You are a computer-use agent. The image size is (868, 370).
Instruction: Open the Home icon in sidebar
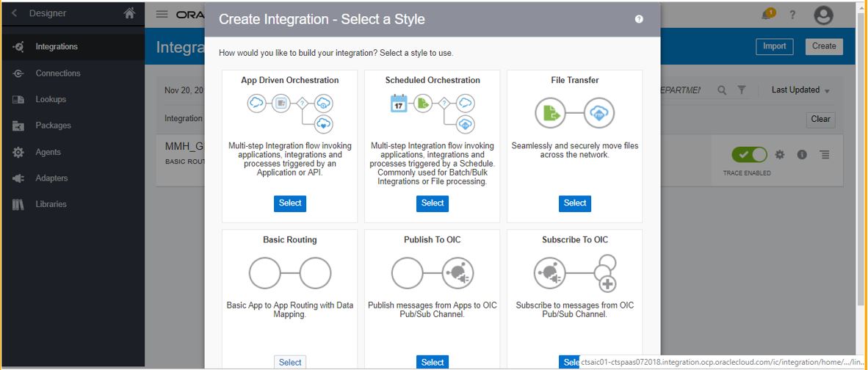(129, 13)
